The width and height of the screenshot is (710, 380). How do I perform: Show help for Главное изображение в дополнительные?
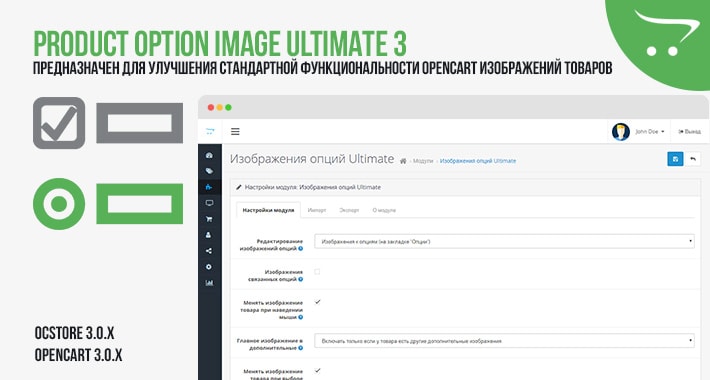click(301, 348)
